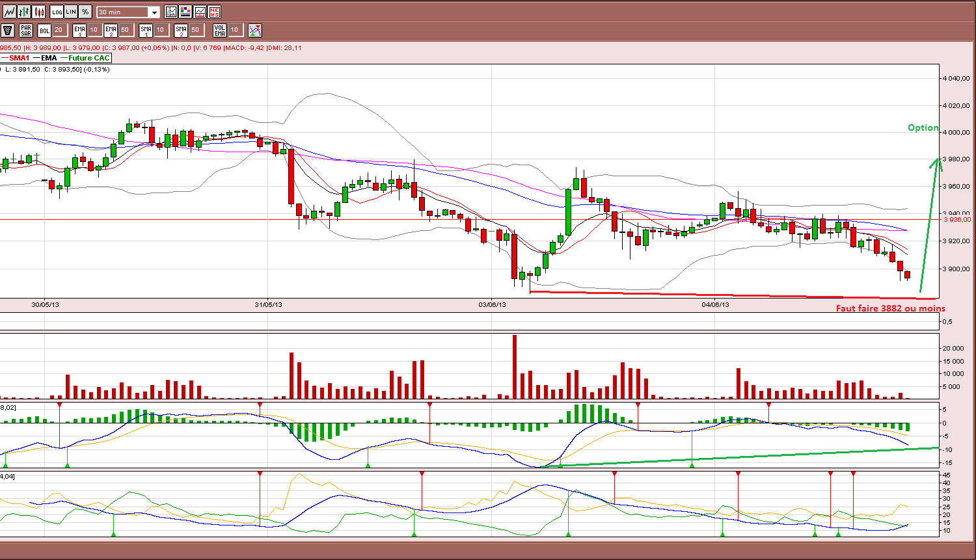Click the 3 936,00 price level label

click(x=957, y=220)
